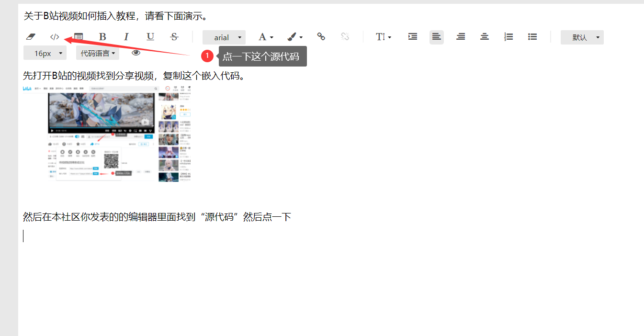The image size is (644, 336).
Task: Insert an ordered numbered list
Action: tap(508, 37)
